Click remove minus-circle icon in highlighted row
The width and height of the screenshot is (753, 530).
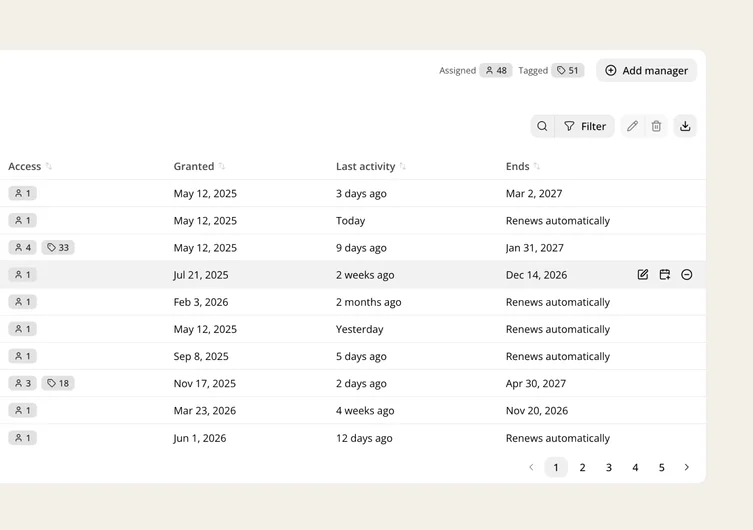coord(687,275)
